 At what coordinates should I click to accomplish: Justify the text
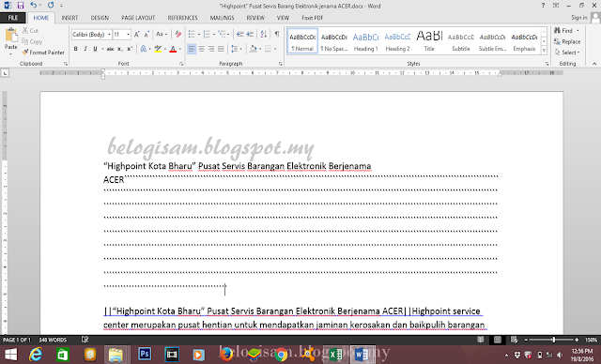point(221,49)
